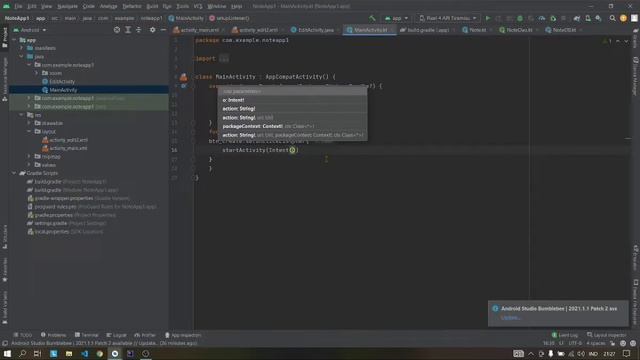Click the Windows taskbar search icon

(22, 354)
